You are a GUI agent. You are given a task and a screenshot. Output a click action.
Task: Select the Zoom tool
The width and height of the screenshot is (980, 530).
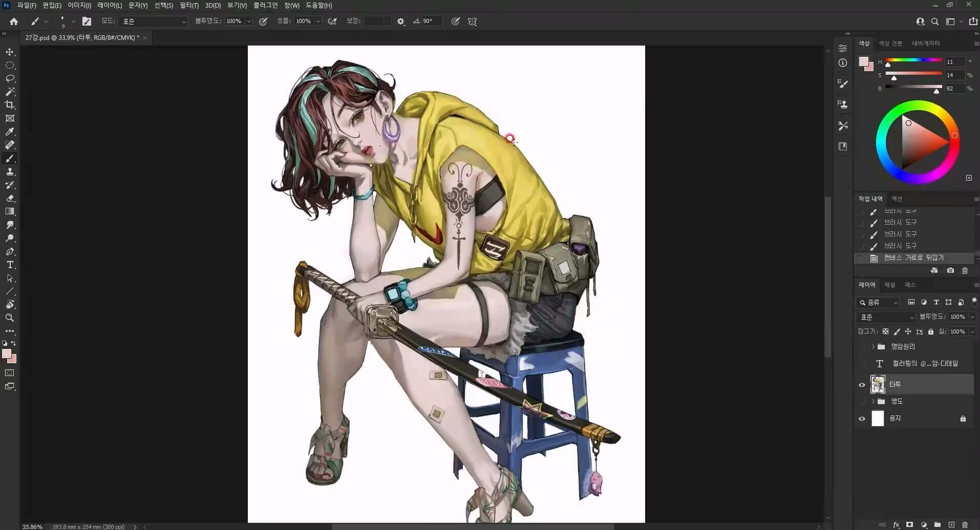[x=10, y=318]
